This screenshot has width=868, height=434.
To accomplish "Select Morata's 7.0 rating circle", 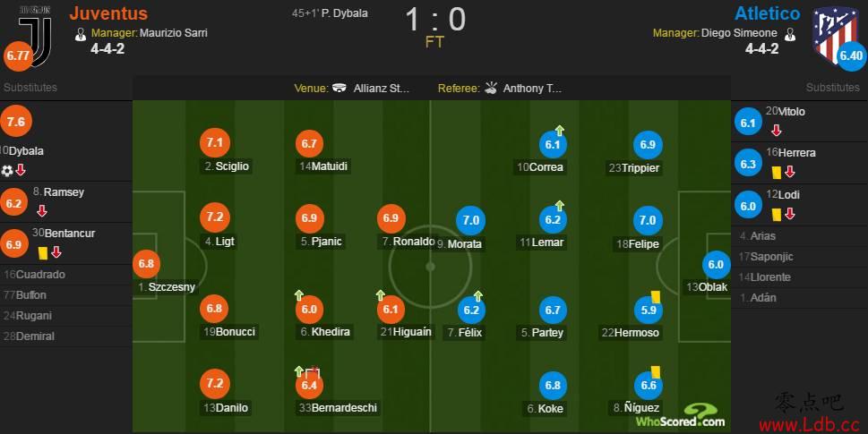I will pyautogui.click(x=470, y=221).
